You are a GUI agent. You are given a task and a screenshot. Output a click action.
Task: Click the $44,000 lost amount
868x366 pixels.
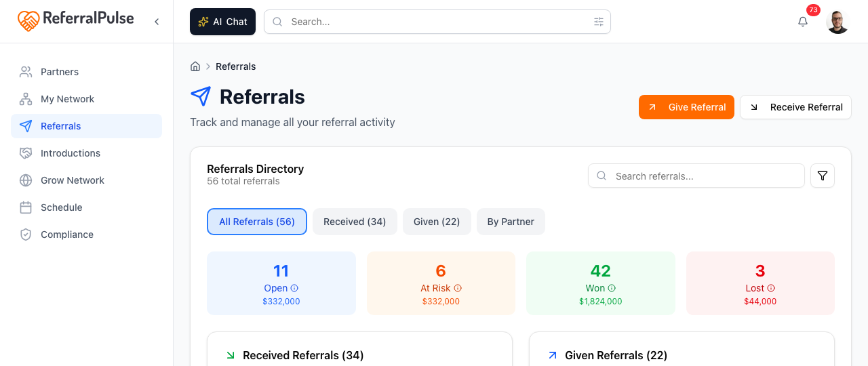tap(760, 302)
